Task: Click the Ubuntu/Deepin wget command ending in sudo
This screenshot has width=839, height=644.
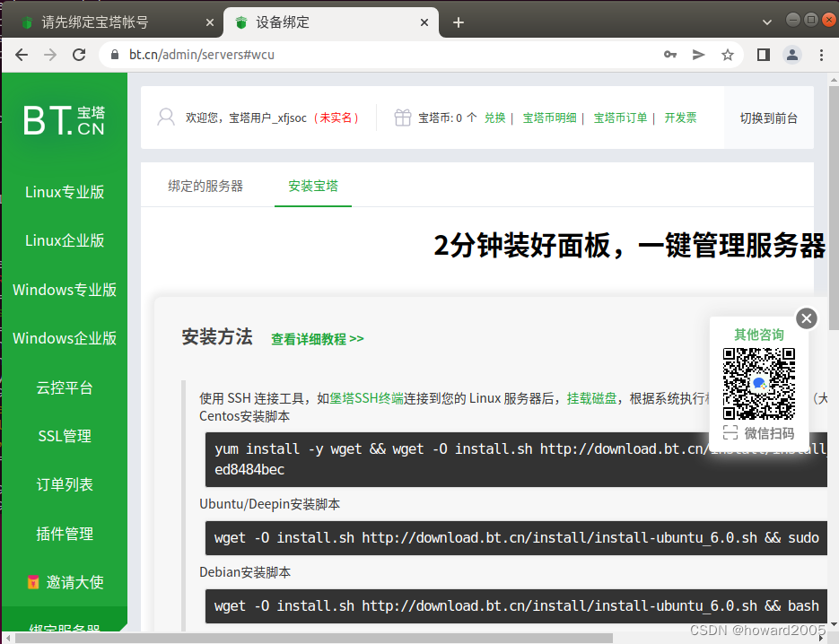Action: (516, 538)
